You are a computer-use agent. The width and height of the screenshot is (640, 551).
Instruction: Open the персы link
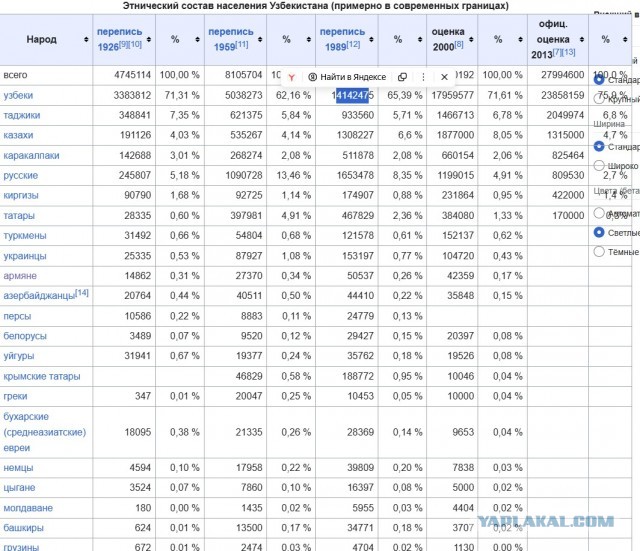(x=17, y=316)
